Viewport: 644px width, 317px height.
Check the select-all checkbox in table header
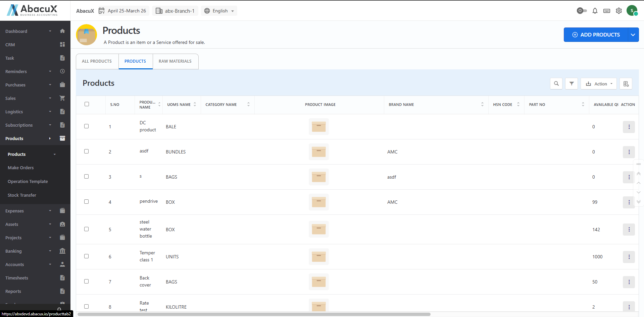point(87,104)
